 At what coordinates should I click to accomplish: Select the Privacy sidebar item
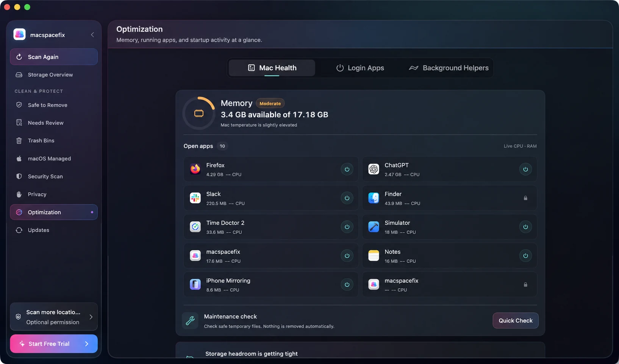click(54, 194)
